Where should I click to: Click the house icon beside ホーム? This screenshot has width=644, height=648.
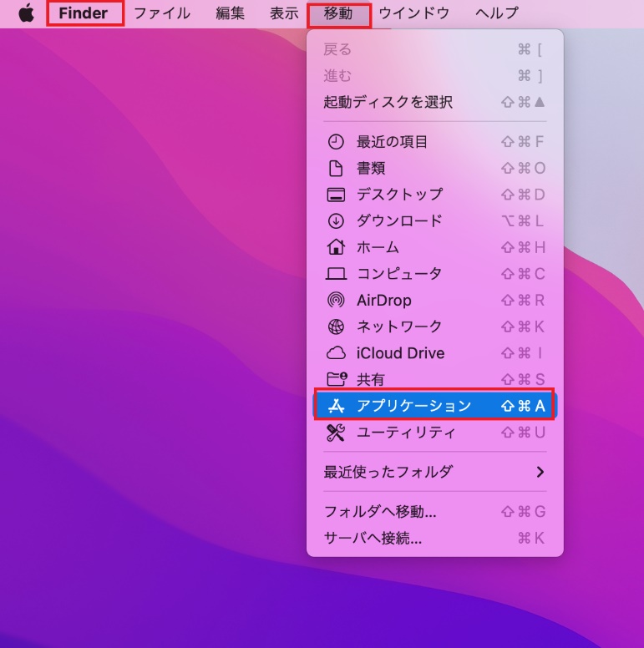[336, 247]
